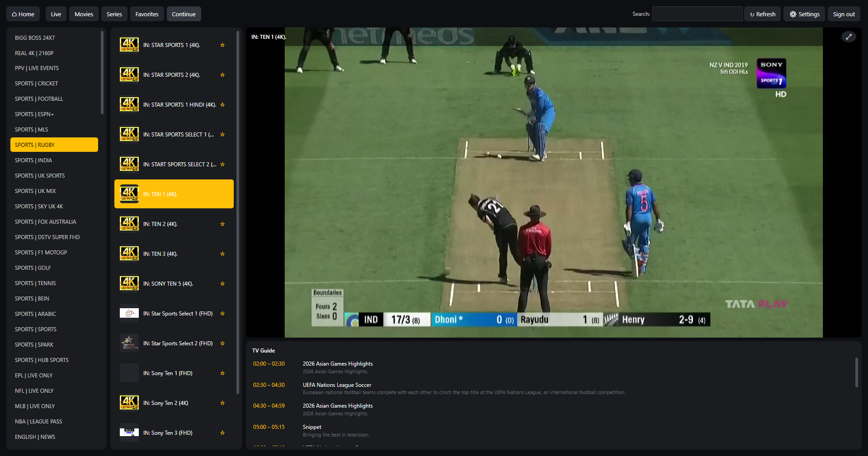This screenshot has width=868, height=456.
Task: Click the channel logo for Star Sports Select 2 (FHD)
Action: 129,343
